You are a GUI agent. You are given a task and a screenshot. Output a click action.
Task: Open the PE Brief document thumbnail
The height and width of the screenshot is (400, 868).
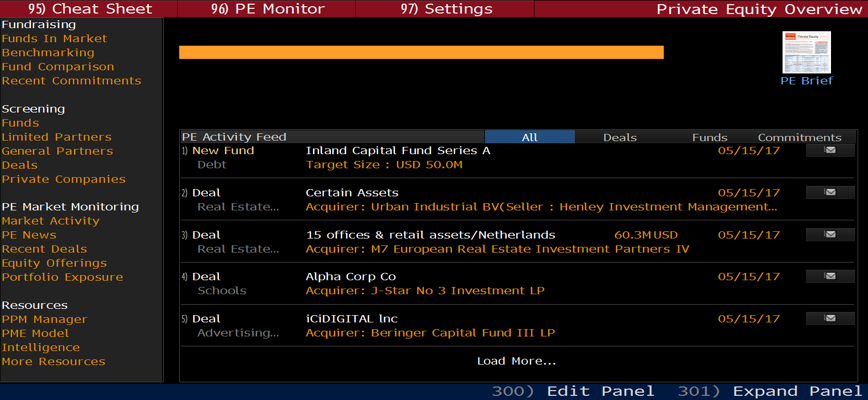point(806,53)
